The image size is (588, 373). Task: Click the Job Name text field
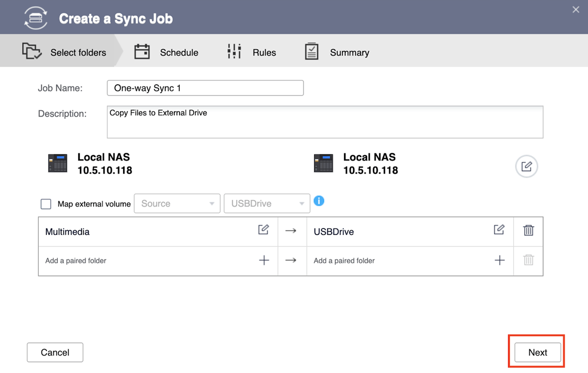pos(205,88)
